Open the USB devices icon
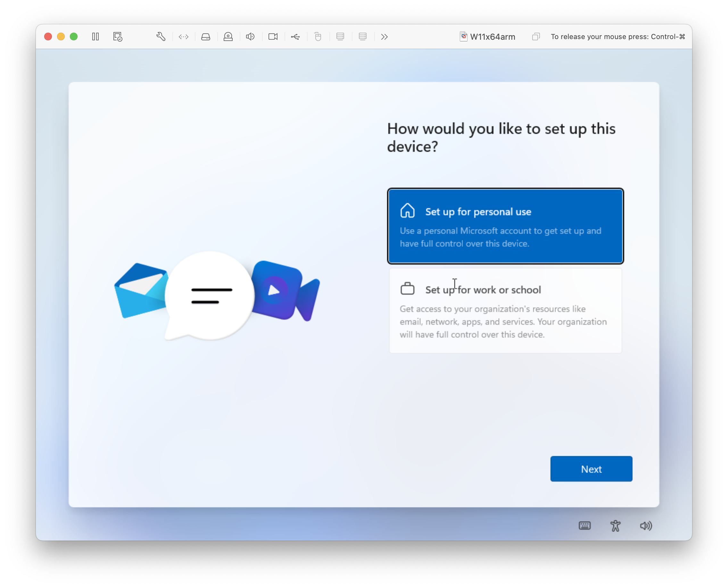Screen dimensions: 728x588 tap(295, 37)
